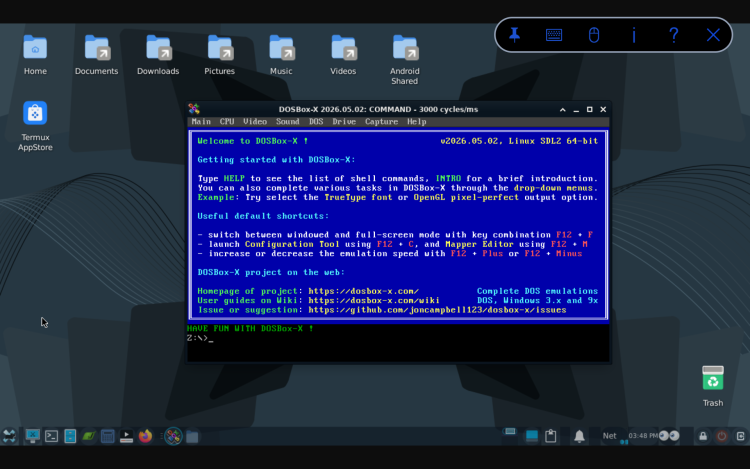Open the Trash on the desktop
Screen dimensions: 750x469
(713, 386)
